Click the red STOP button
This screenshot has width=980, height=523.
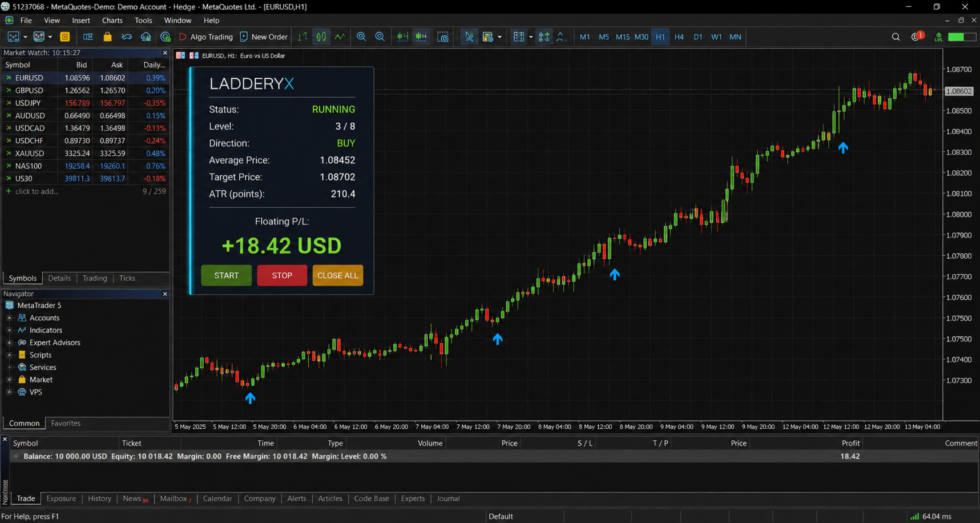coord(282,275)
